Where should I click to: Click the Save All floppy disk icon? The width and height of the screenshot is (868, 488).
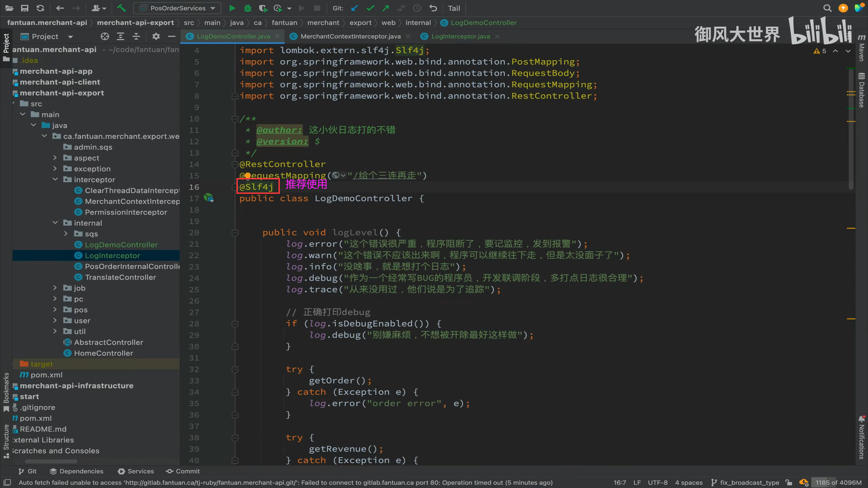click(x=25, y=8)
